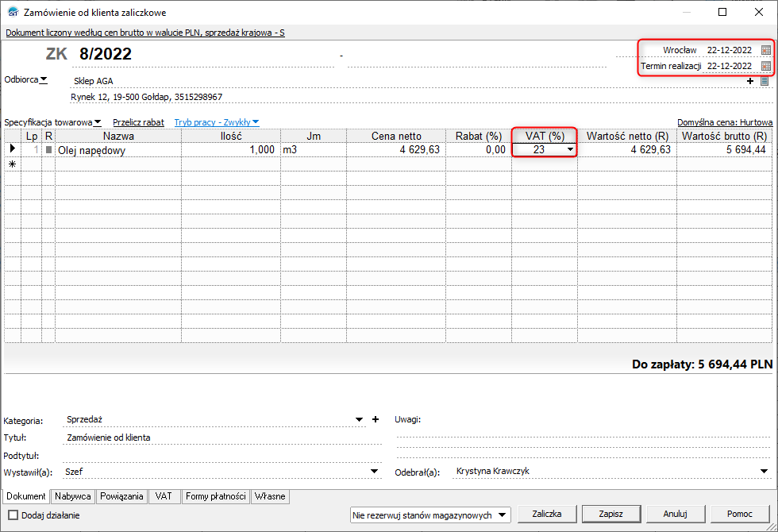Switch to the Własne tab
The image size is (778, 532).
tap(270, 496)
